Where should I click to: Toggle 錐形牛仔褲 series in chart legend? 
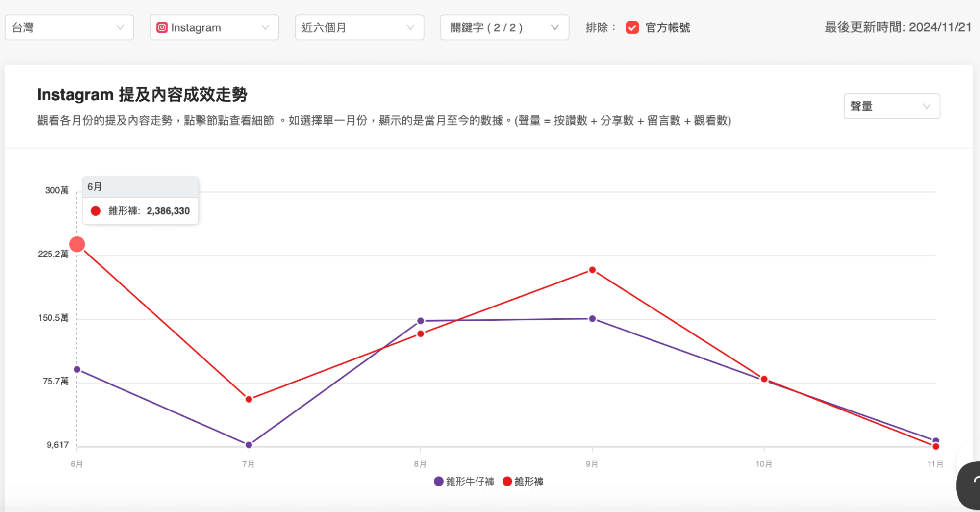(x=464, y=482)
